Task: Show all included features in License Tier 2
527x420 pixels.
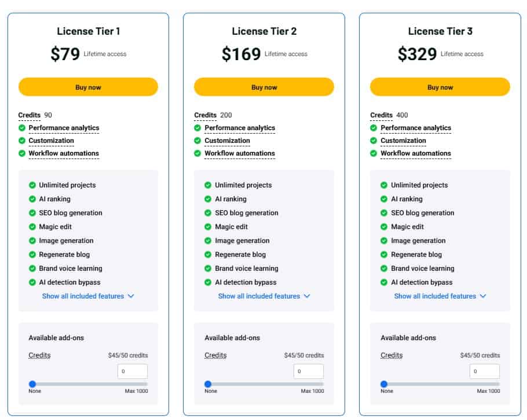Action: click(x=264, y=296)
